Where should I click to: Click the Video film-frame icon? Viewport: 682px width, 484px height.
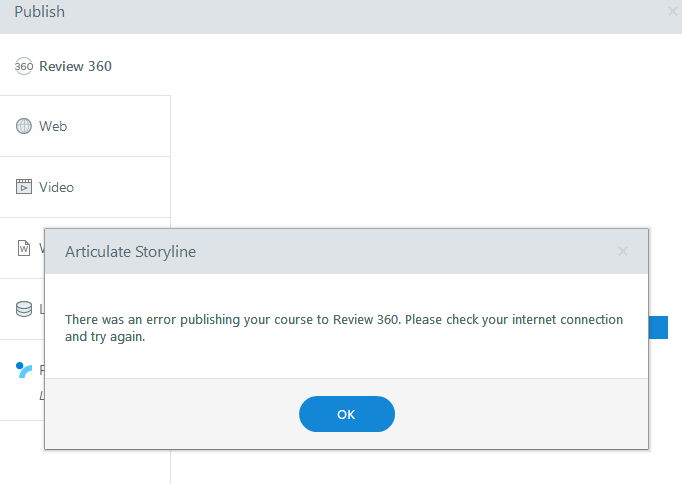point(24,187)
